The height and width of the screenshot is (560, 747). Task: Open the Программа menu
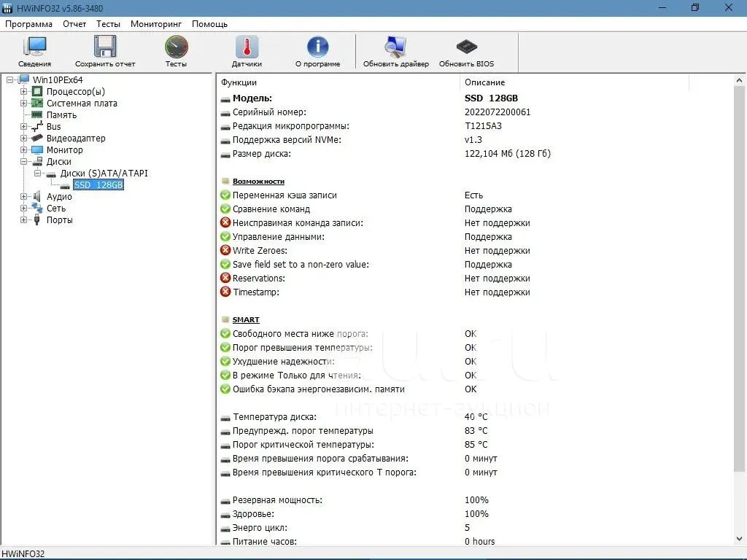point(28,24)
